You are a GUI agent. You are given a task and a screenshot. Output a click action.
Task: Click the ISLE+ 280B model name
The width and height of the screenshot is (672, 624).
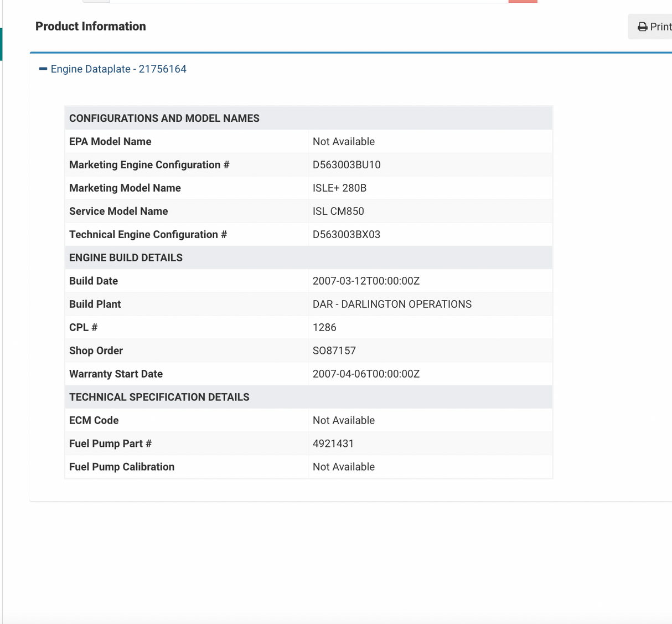point(339,188)
